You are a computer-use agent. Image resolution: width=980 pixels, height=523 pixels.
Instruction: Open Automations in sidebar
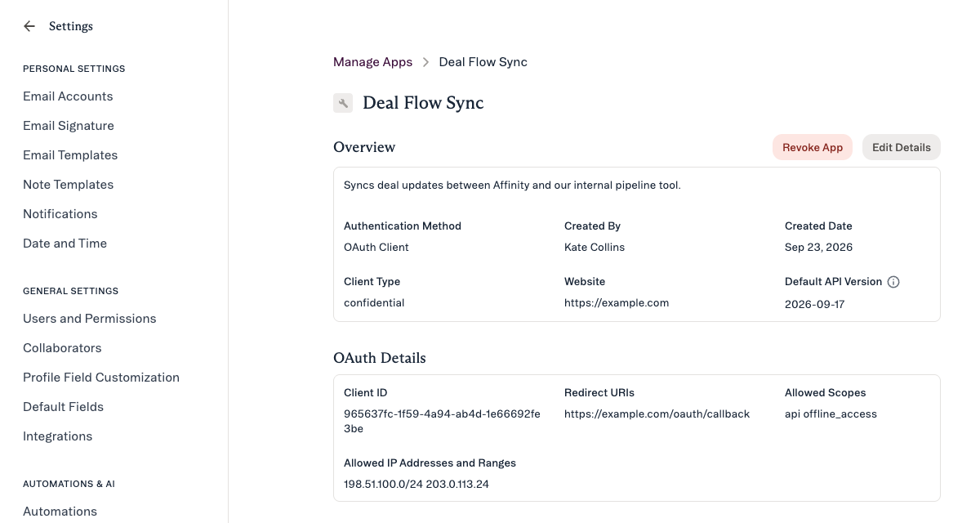click(60, 512)
